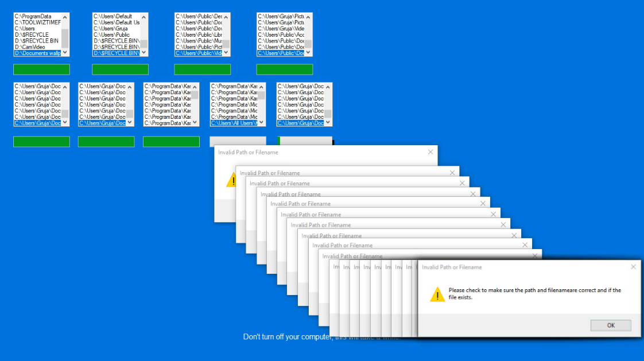644x361 pixels.
Task: Select the C:\Users\Public\Mus entry
Action: (199, 41)
